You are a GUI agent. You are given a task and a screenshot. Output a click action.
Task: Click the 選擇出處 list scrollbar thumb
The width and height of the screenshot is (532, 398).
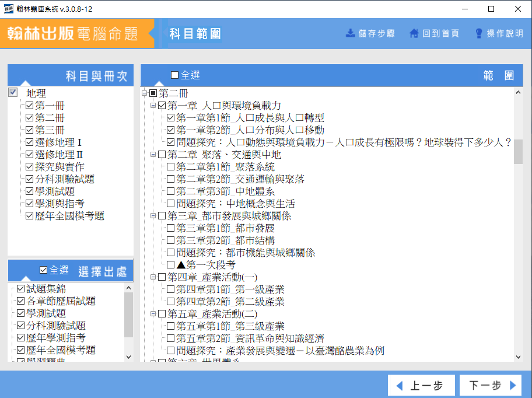point(128,315)
